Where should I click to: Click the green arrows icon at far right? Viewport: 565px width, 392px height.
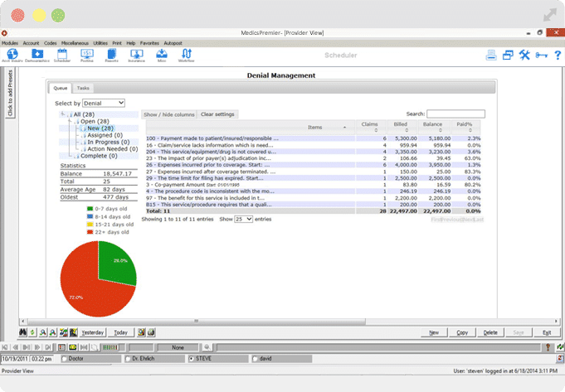click(x=559, y=347)
